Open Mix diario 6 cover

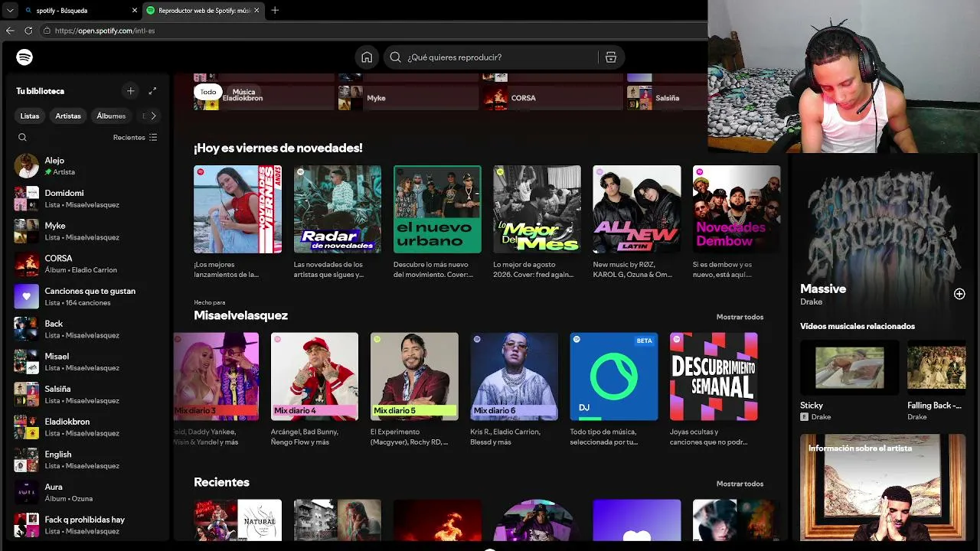coord(514,377)
